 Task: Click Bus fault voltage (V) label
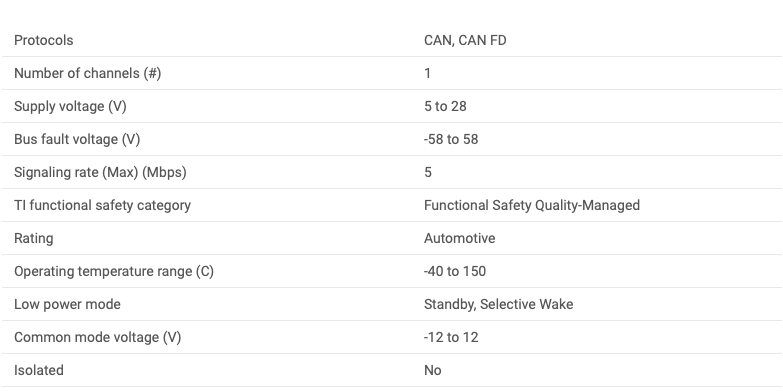click(77, 139)
